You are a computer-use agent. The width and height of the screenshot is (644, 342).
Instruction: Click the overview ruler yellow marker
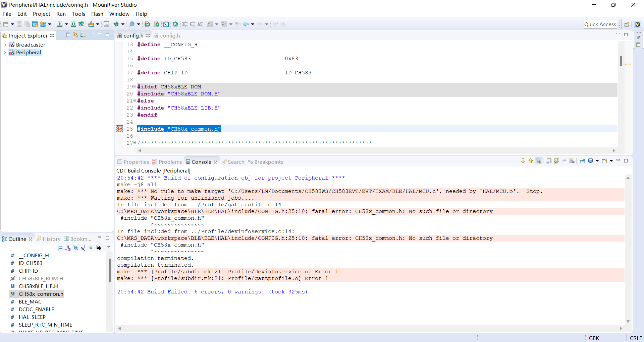click(628, 64)
